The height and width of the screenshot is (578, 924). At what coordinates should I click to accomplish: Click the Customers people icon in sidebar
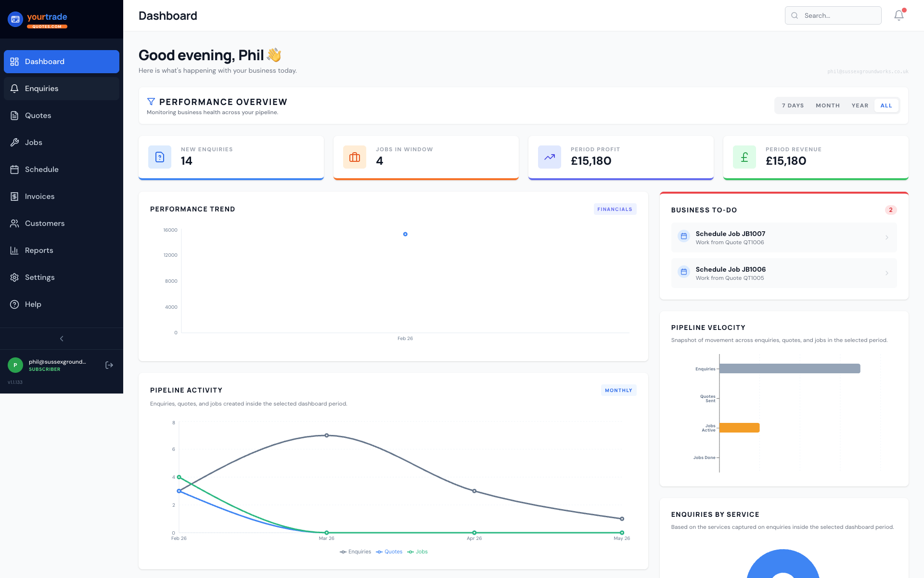[14, 223]
